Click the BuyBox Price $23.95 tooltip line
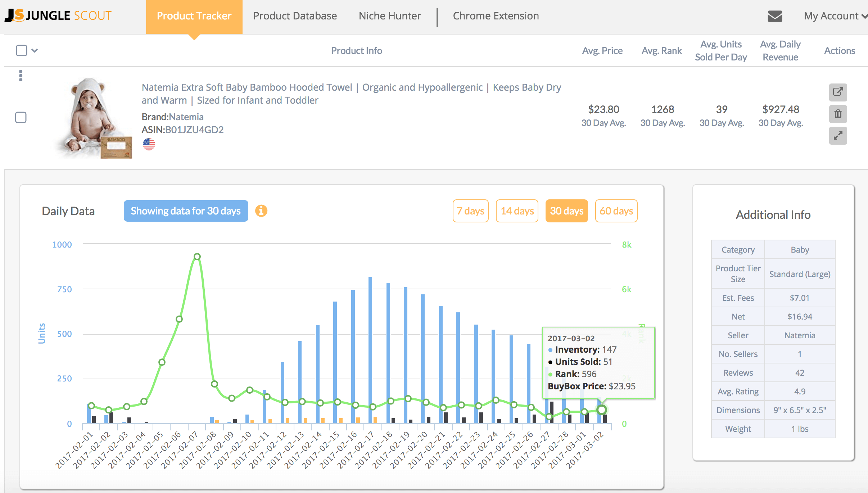Image resolution: width=868 pixels, height=493 pixels. [592, 386]
